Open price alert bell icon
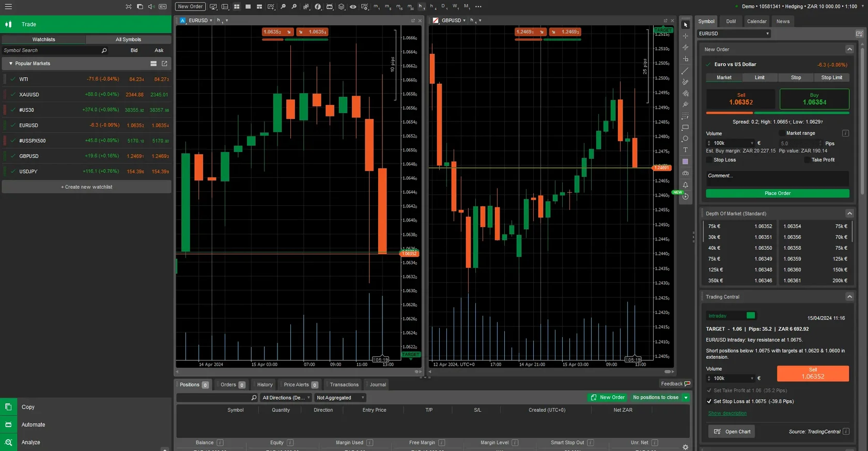The image size is (868, 451). pos(686,185)
